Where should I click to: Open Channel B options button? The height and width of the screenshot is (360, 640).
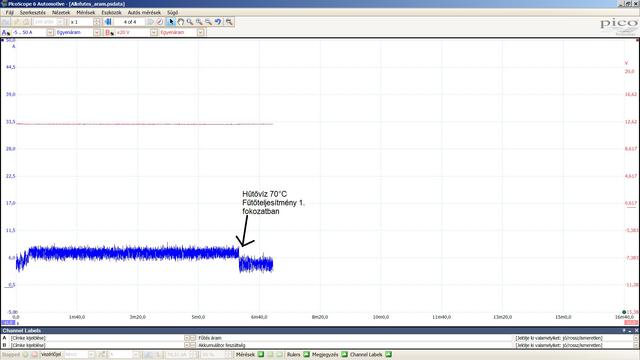(109, 32)
